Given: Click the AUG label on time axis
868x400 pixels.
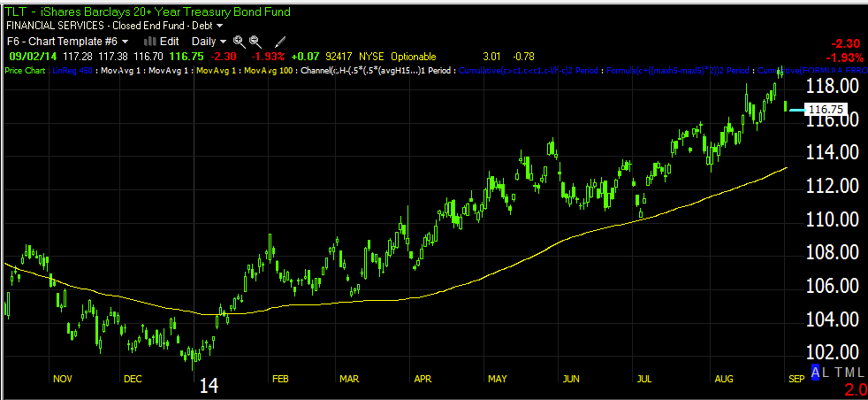Looking at the screenshot, I should pyautogui.click(x=724, y=379).
